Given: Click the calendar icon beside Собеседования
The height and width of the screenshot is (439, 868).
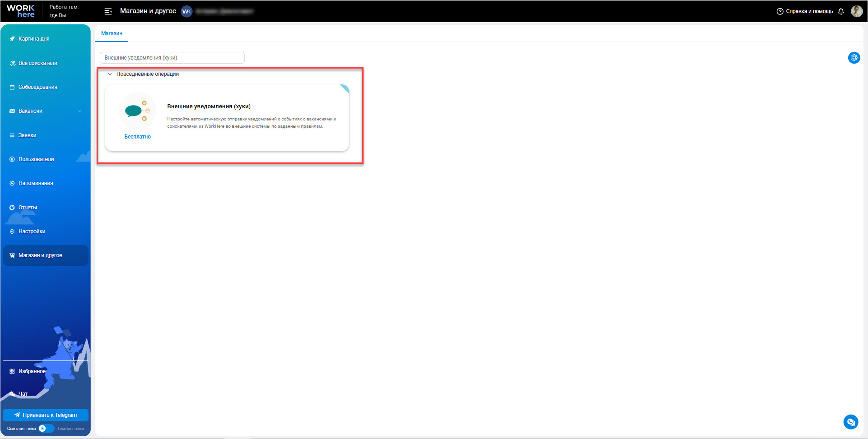Looking at the screenshot, I should tap(12, 87).
